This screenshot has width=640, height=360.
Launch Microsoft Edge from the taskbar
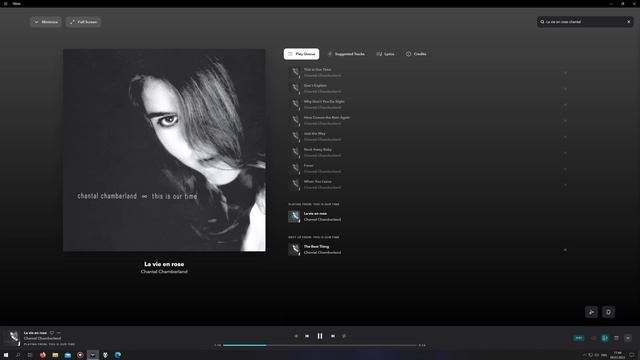tap(118, 355)
